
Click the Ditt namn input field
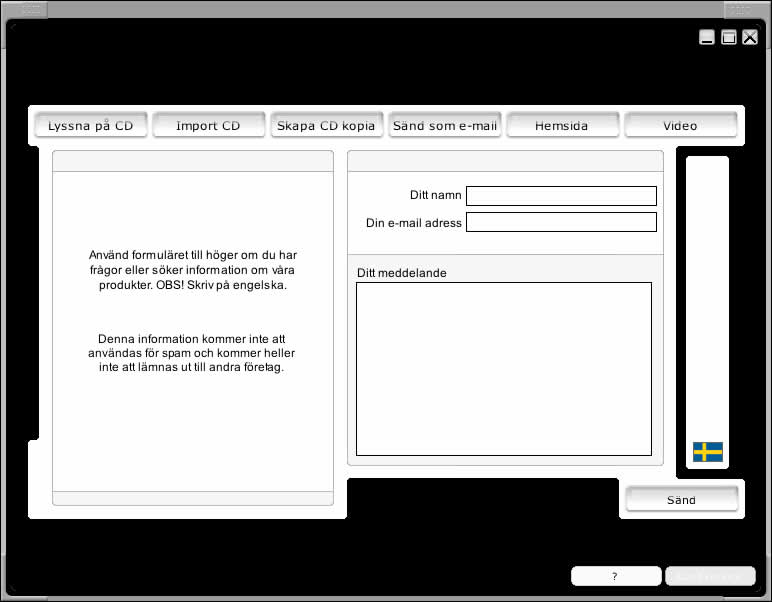pyautogui.click(x=561, y=196)
